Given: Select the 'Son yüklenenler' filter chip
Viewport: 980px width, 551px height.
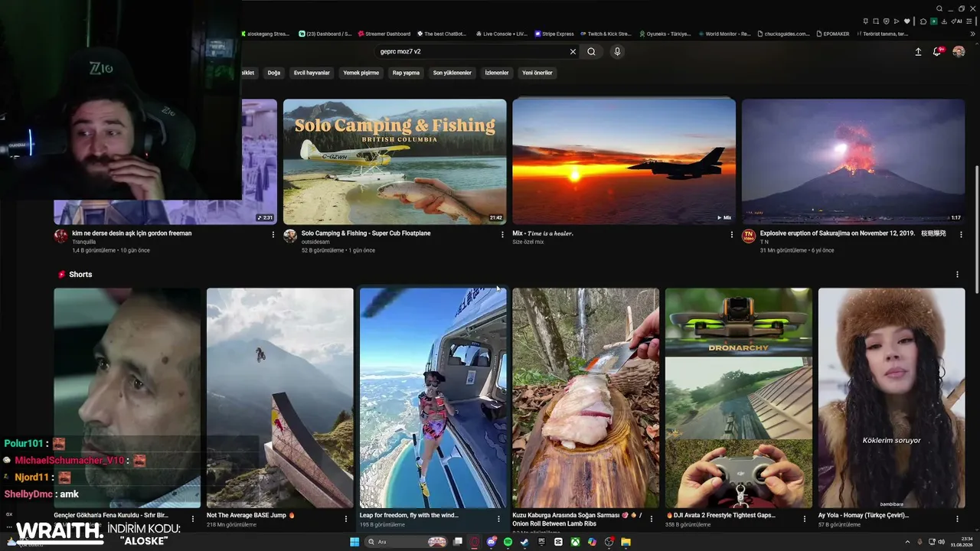Looking at the screenshot, I should [x=452, y=73].
